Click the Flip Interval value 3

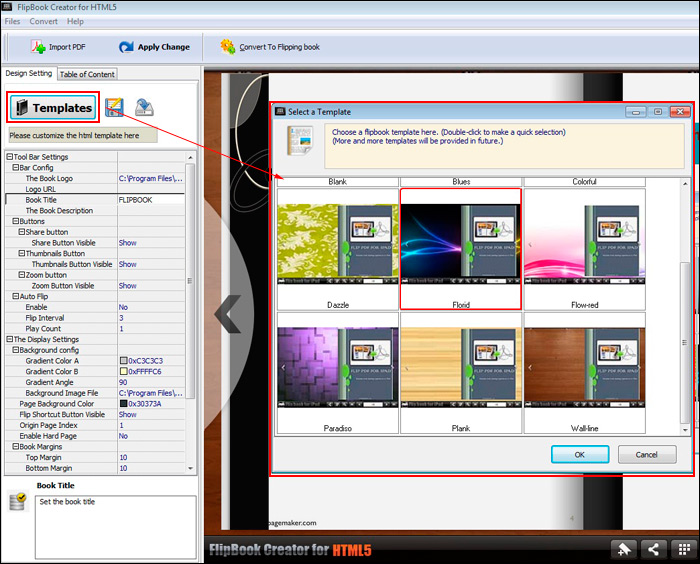pos(121,318)
